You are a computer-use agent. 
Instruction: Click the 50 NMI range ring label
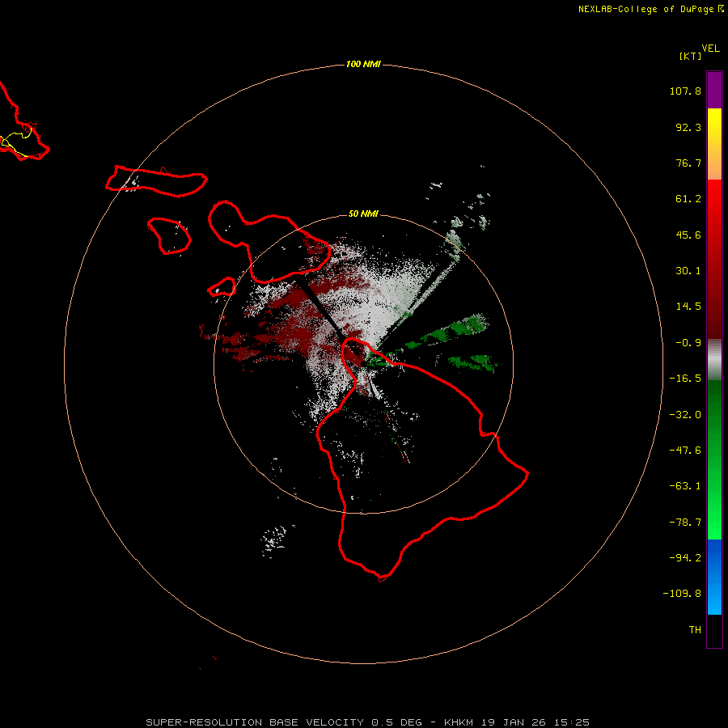(363, 214)
